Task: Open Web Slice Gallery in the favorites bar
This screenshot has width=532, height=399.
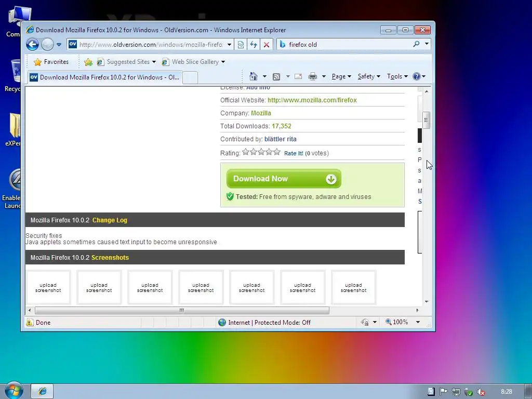Action: (193, 62)
